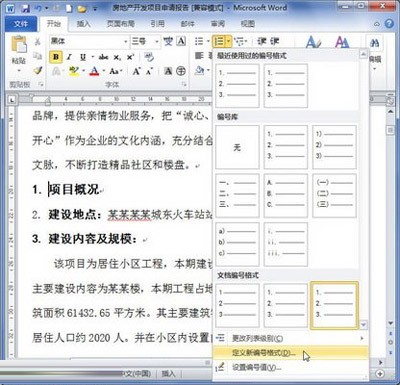Toggle Underline formatting button
The image size is (400, 385).
[x=83, y=57]
